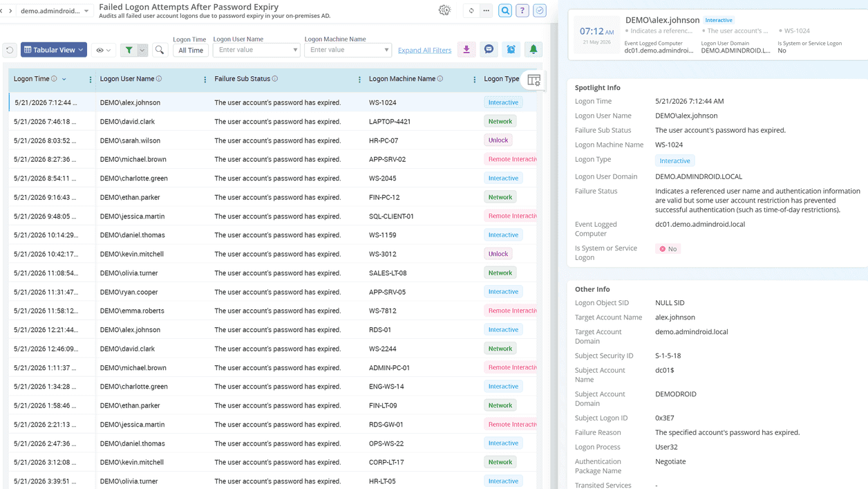Click the SQL-CLIENT-01 machine name cell
This screenshot has height=489, width=868.
pyautogui.click(x=391, y=216)
